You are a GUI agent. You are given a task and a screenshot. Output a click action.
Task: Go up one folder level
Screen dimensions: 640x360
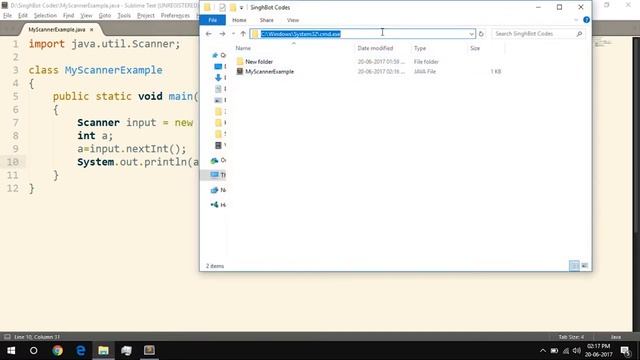[x=243, y=34]
